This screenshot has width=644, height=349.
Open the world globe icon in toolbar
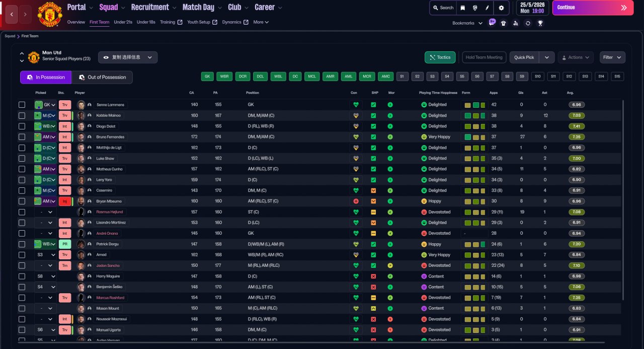(x=475, y=8)
